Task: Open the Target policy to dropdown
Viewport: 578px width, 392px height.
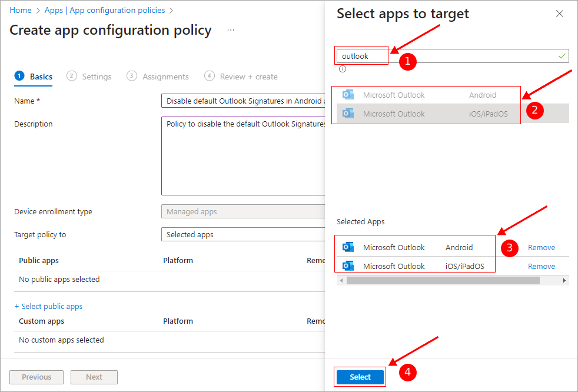Action: click(243, 234)
